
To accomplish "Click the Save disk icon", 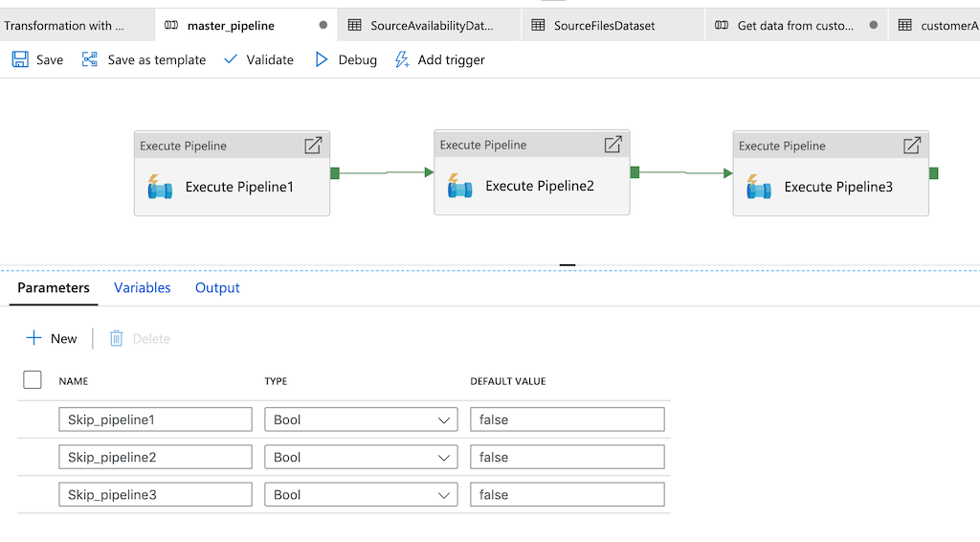I will pyautogui.click(x=20, y=59).
